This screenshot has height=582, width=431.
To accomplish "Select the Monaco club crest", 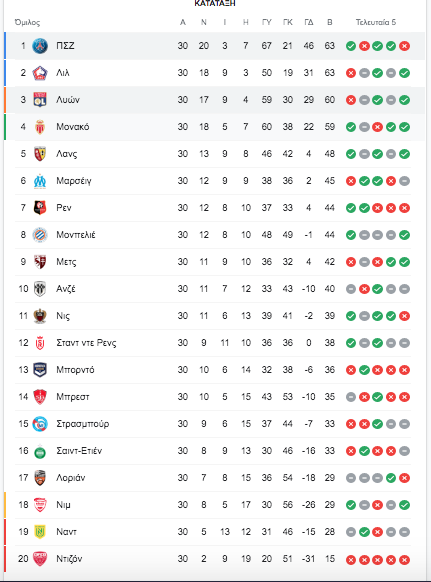I will coord(40,127).
